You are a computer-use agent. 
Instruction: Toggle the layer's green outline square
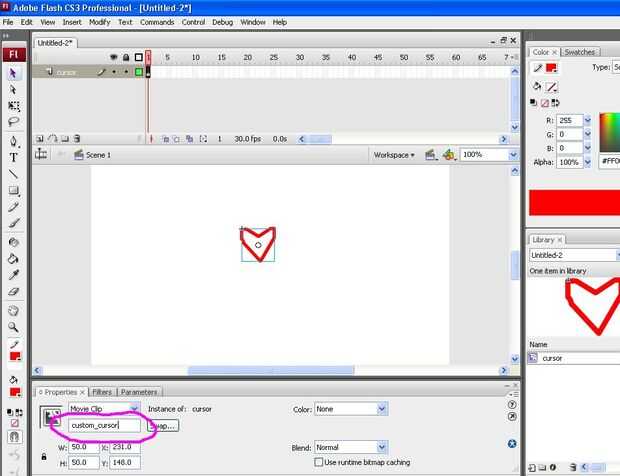(138, 72)
